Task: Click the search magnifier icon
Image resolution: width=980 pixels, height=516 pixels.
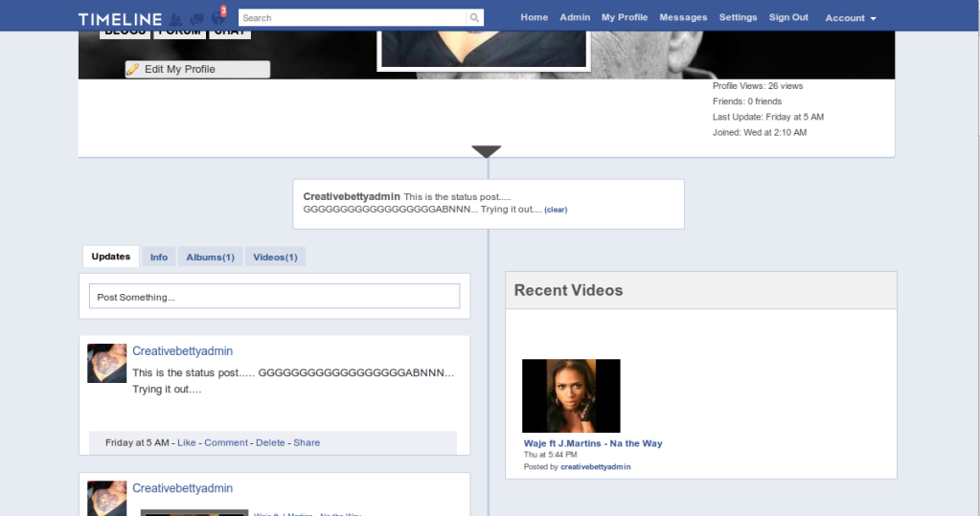Action: tap(474, 18)
